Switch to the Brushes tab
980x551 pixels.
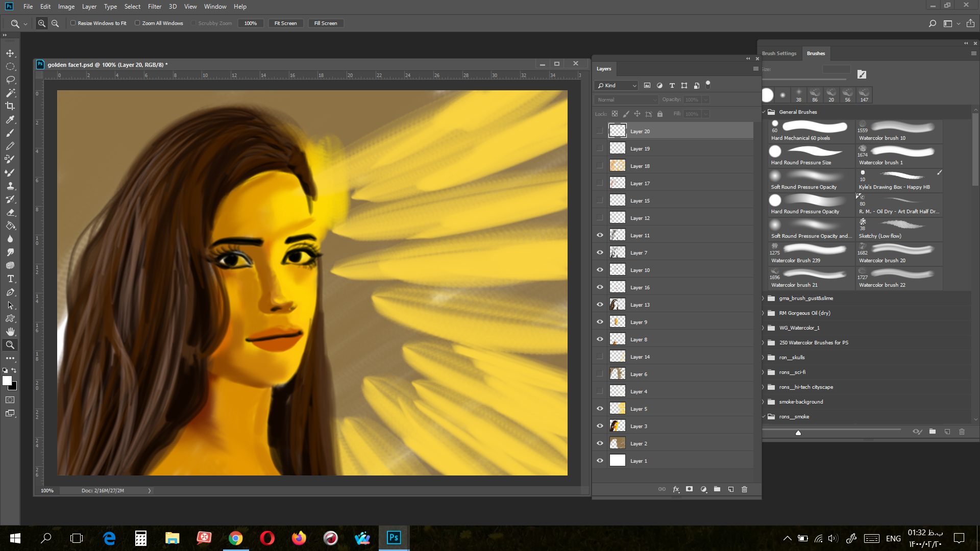click(x=816, y=53)
